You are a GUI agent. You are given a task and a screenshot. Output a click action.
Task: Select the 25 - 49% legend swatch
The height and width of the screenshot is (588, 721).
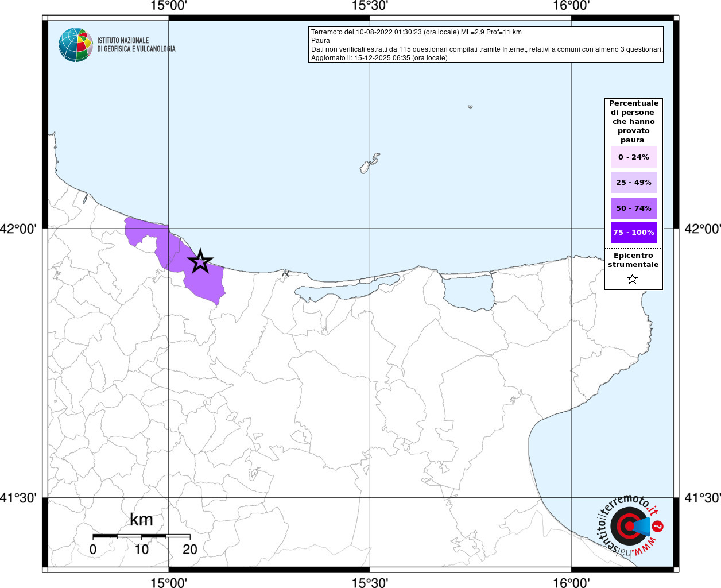pos(634,182)
